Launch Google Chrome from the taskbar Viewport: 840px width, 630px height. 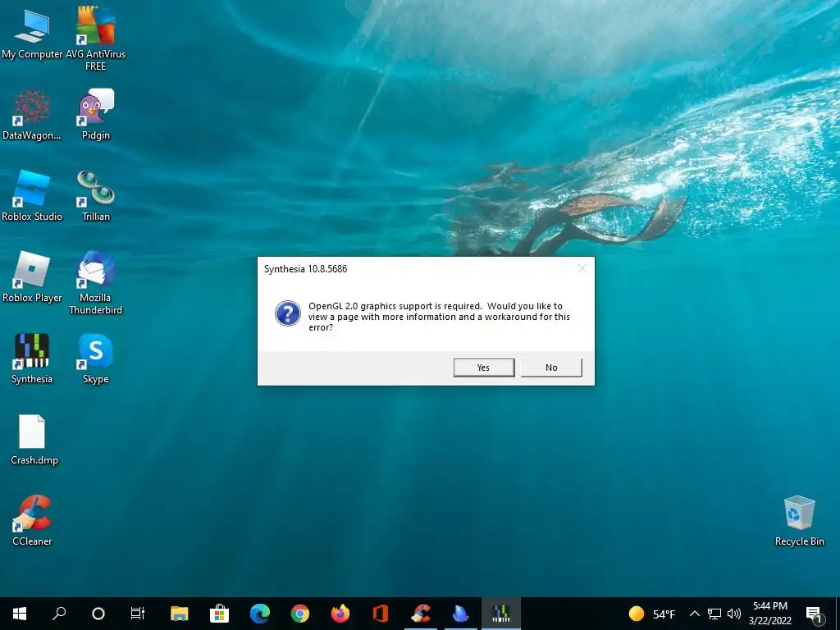point(300,614)
